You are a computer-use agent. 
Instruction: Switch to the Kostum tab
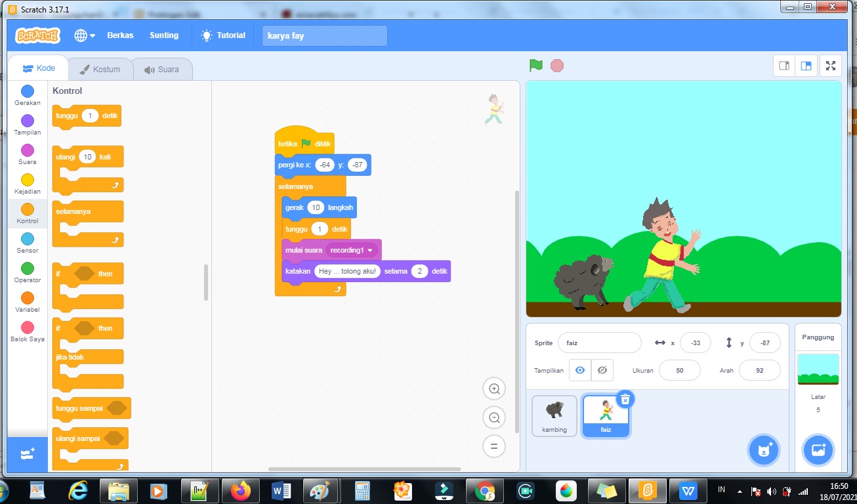100,69
